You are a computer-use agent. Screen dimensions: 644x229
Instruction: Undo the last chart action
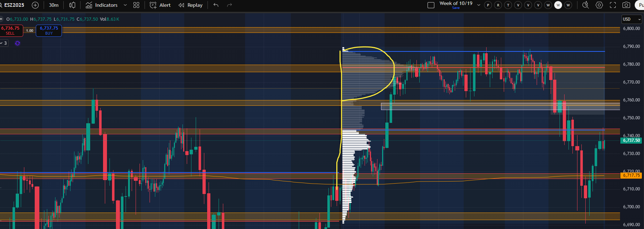point(216,5)
